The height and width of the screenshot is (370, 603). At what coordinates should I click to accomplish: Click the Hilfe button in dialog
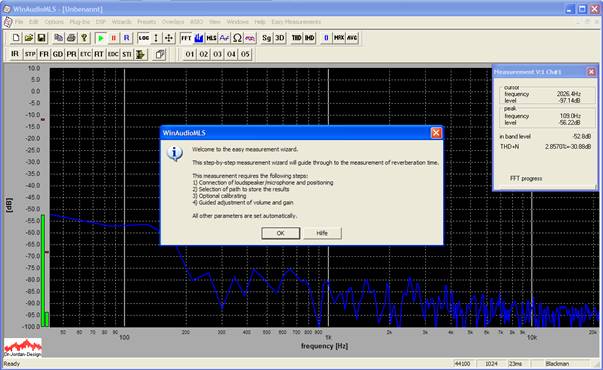(322, 233)
